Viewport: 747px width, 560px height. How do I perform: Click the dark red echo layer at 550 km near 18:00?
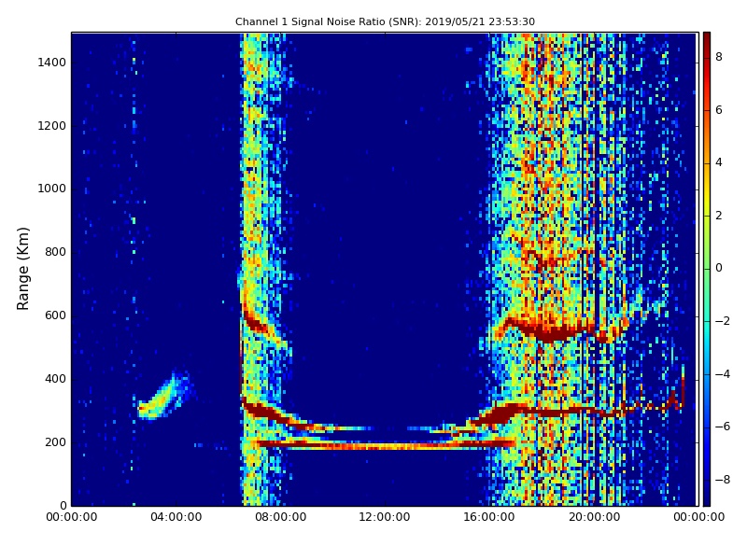pos(548,329)
